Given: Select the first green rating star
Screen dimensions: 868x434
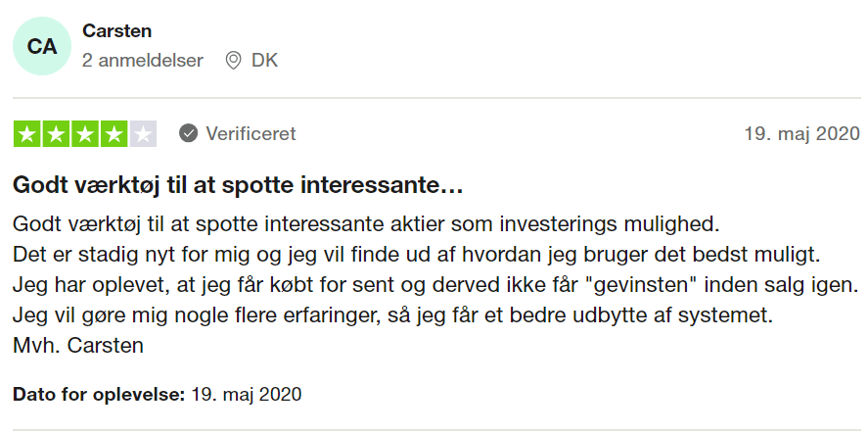Looking at the screenshot, I should click(27, 133).
